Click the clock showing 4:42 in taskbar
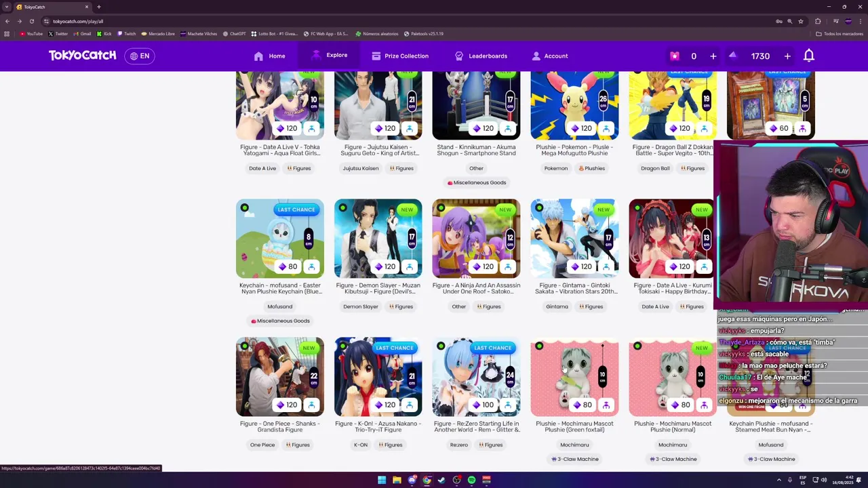868x488 pixels. tap(844, 480)
